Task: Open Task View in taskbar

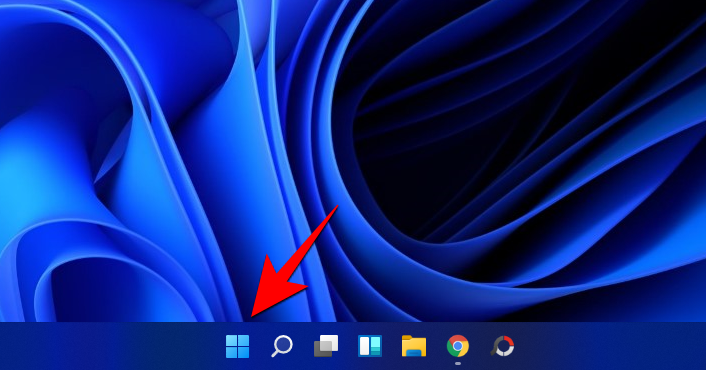Action: tap(326, 346)
